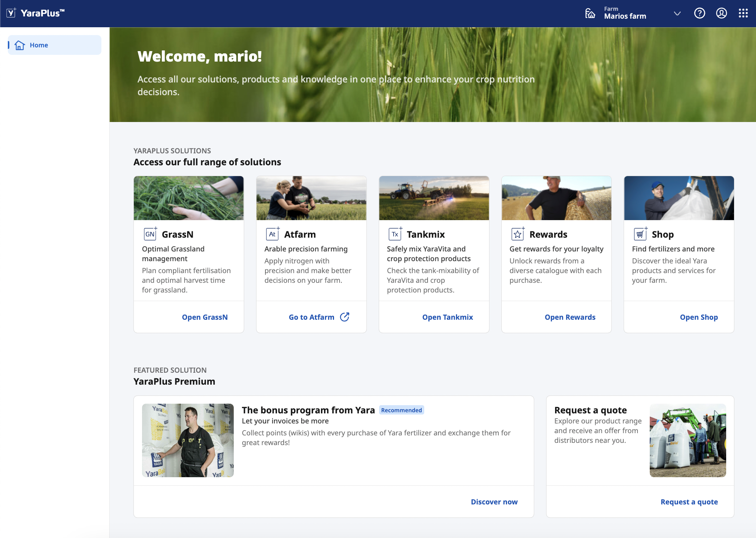Click 'The bonus program from Yara' heading
Viewport: 756px width, 538px height.
click(x=308, y=410)
